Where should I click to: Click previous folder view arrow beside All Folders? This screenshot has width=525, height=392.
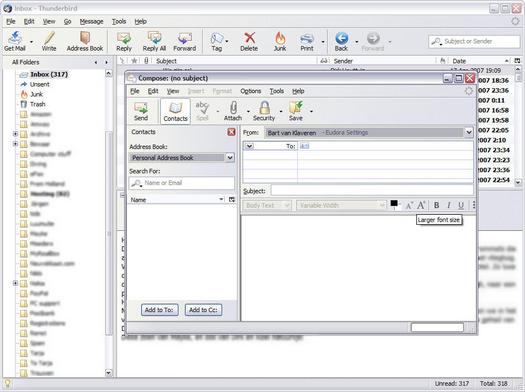pos(96,62)
